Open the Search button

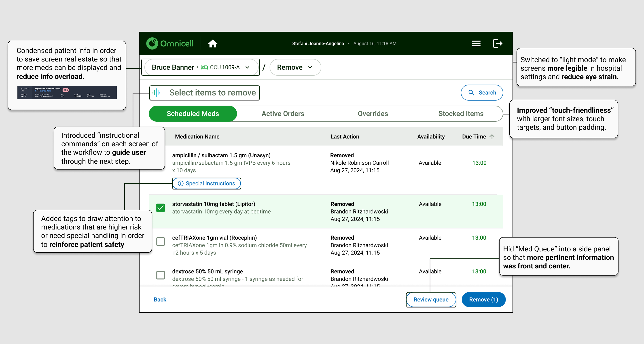pos(482,93)
